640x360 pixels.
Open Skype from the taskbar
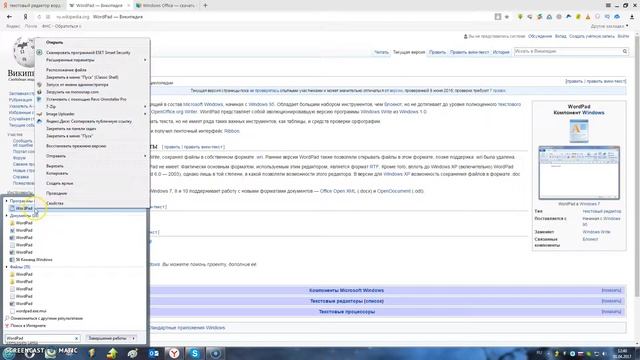coord(195,353)
